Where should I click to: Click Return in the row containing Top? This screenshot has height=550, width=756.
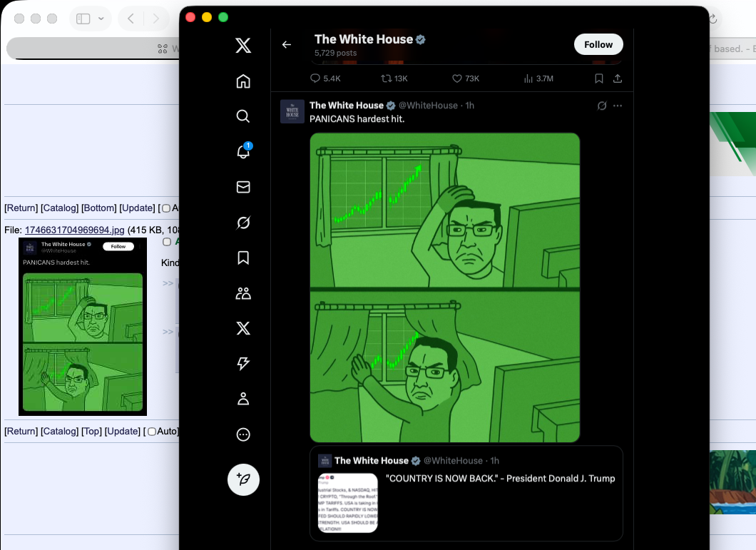coord(21,432)
